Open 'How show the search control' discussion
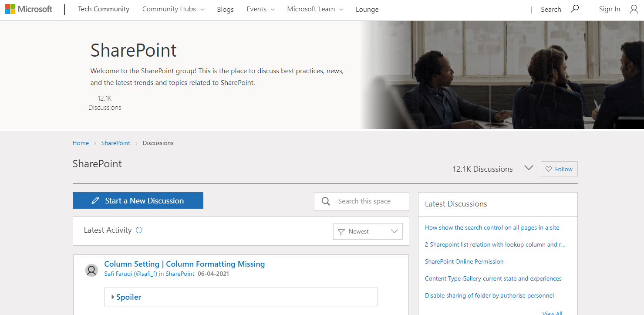644x315 pixels. coord(492,227)
